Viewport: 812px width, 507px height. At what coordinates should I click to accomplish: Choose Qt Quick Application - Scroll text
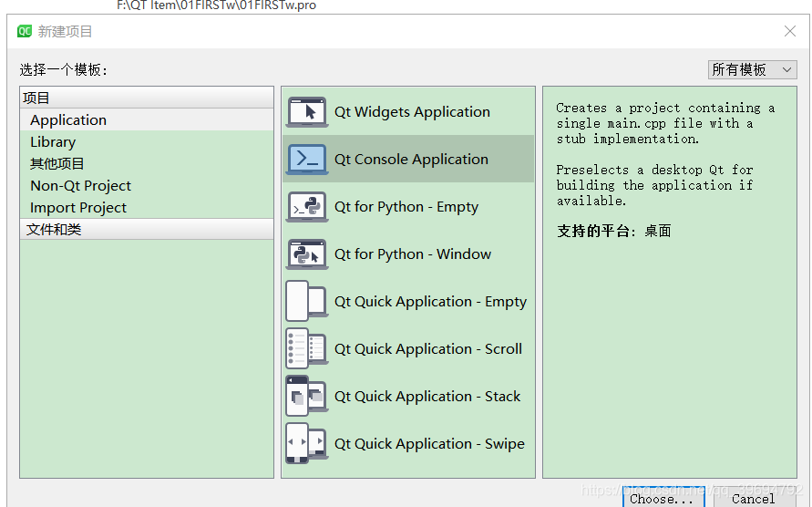(x=428, y=349)
